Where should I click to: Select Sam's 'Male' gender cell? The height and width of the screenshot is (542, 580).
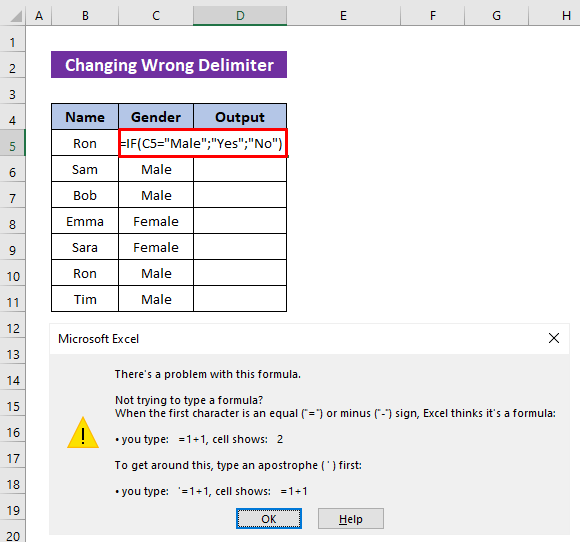pos(156,169)
